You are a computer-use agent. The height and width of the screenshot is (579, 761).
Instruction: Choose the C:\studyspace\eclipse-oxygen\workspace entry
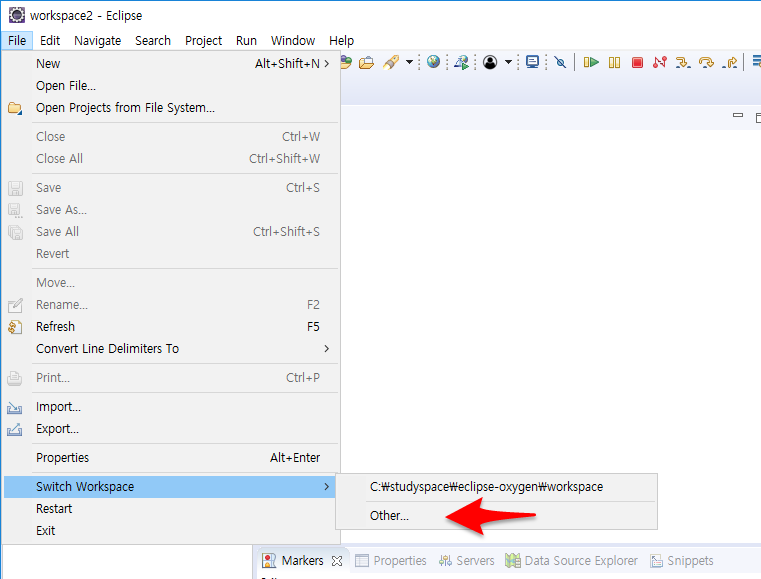point(496,487)
